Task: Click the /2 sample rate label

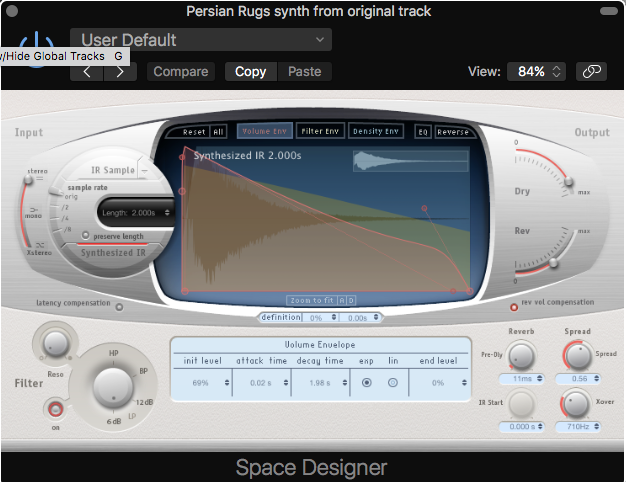Action: pyautogui.click(x=65, y=207)
